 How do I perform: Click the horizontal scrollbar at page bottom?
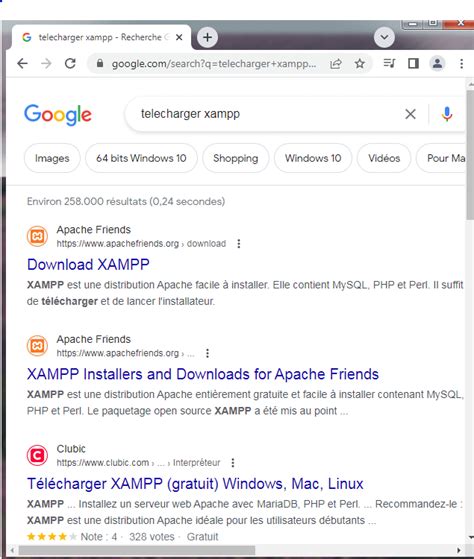pyautogui.click(x=137, y=550)
